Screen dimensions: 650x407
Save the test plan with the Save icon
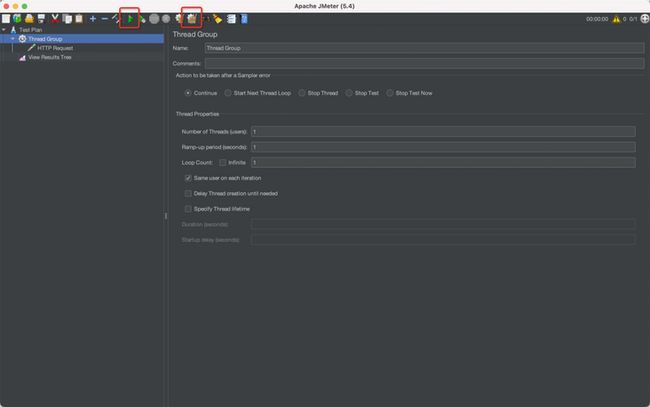coord(41,19)
